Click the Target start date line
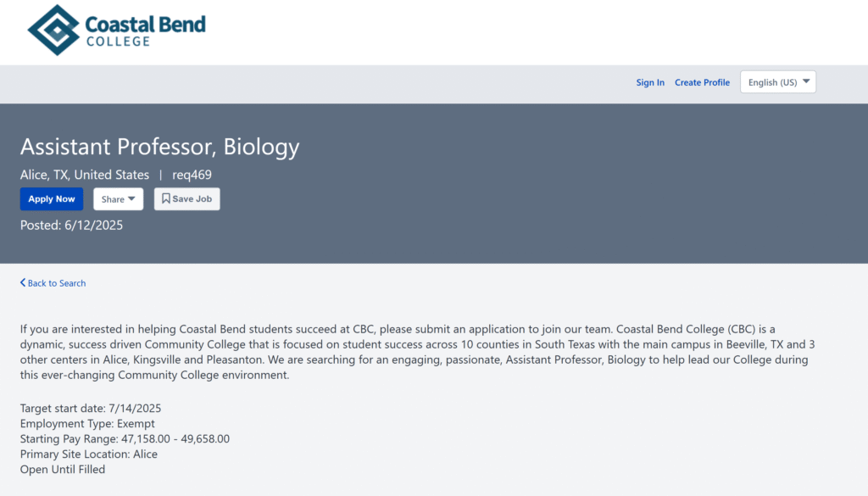The width and height of the screenshot is (868, 496). 90,409
